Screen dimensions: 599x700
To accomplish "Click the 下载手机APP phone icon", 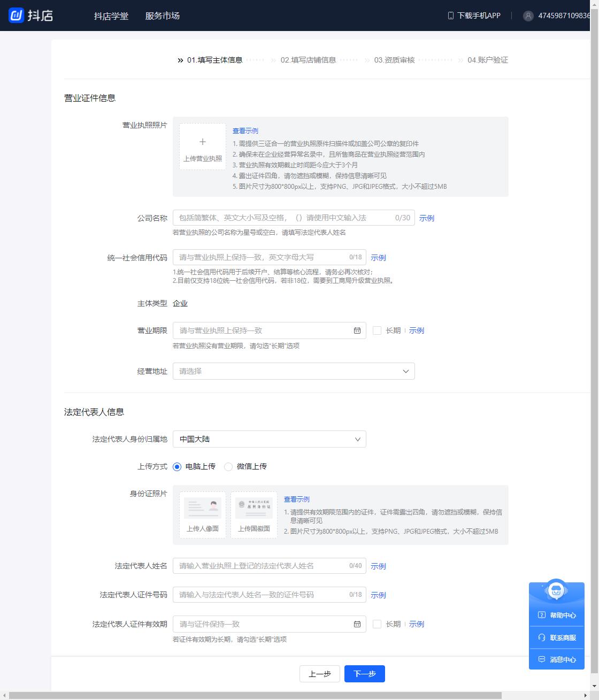I will click(451, 16).
